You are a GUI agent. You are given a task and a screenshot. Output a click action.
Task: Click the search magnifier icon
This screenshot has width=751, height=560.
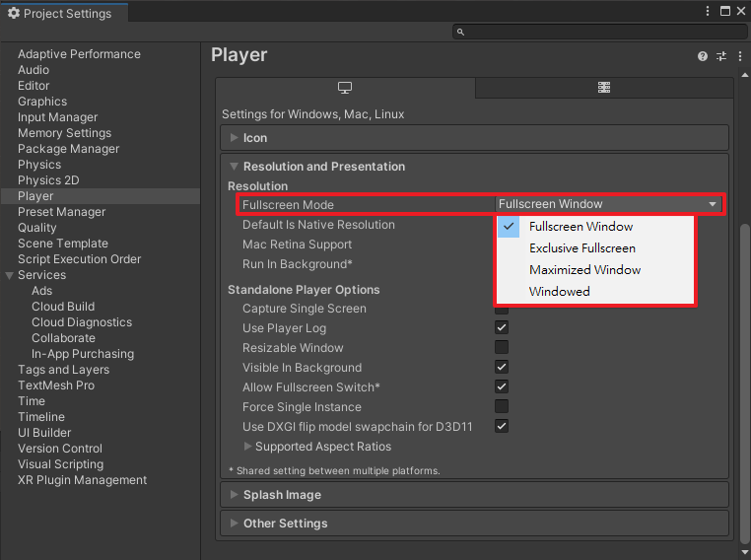[460, 33]
